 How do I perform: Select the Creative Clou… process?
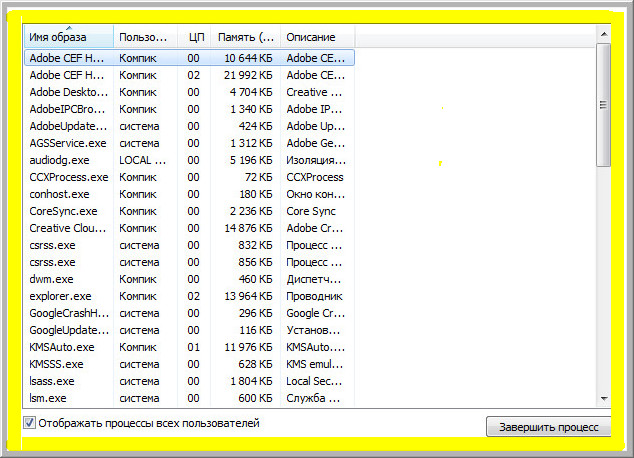click(189, 228)
